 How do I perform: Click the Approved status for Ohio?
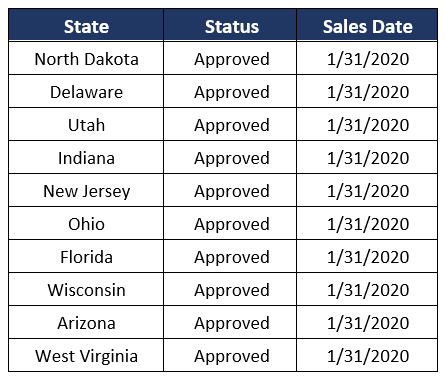coord(230,223)
